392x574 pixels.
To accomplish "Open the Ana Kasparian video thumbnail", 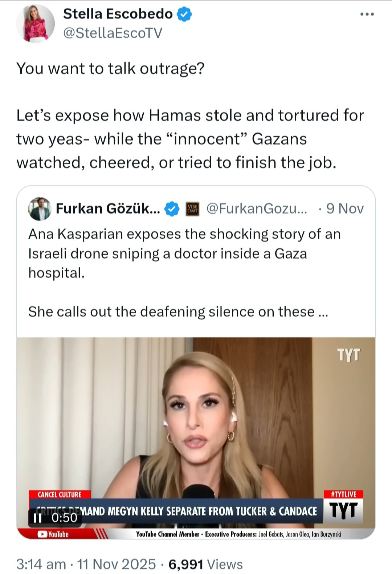I will coord(196,438).
